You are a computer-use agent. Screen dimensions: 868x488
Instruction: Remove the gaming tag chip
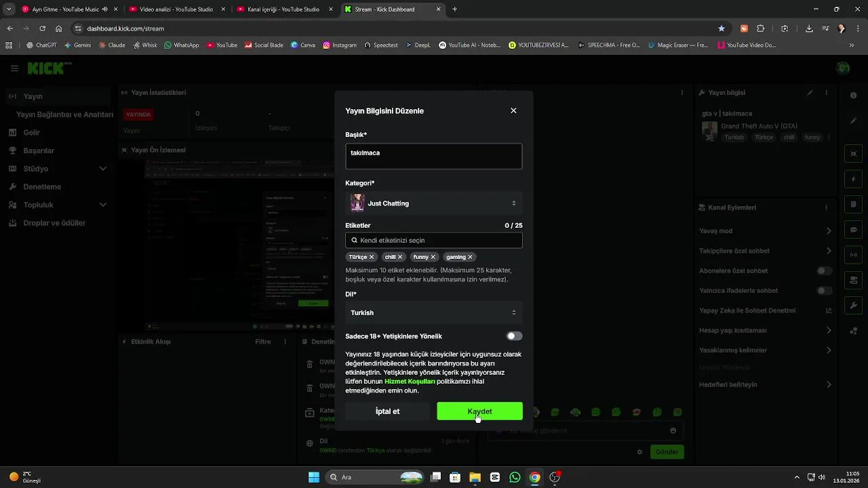point(470,257)
